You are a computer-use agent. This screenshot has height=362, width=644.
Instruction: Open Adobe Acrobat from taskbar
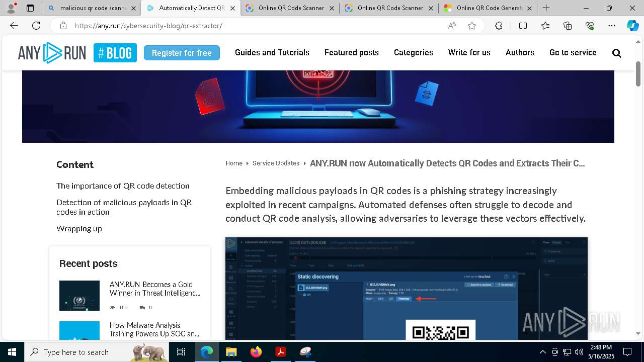tap(281, 352)
